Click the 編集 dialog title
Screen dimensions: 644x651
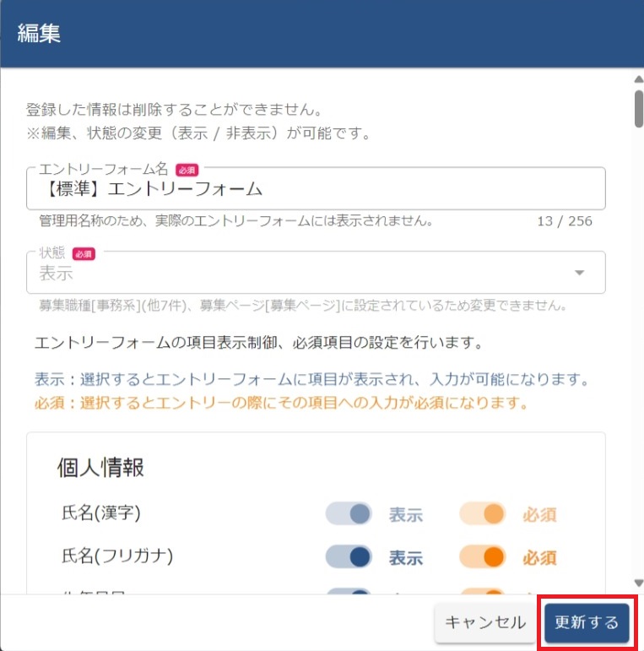point(39,34)
